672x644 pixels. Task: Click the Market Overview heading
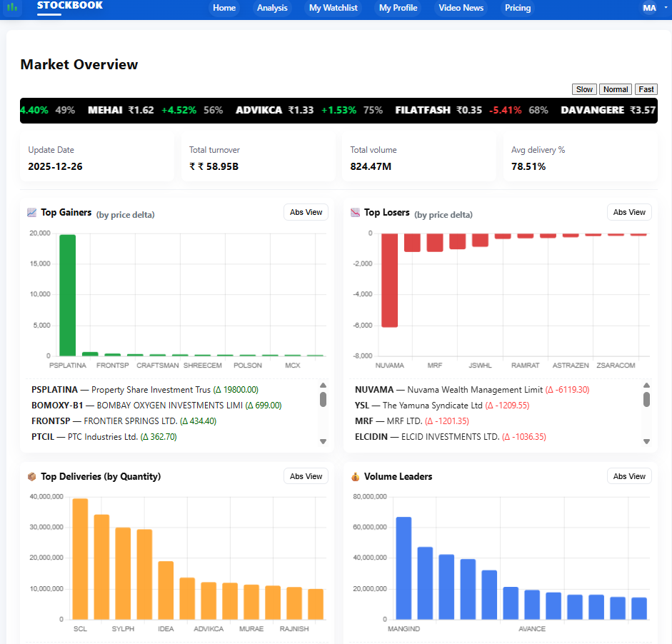pyautogui.click(x=79, y=64)
